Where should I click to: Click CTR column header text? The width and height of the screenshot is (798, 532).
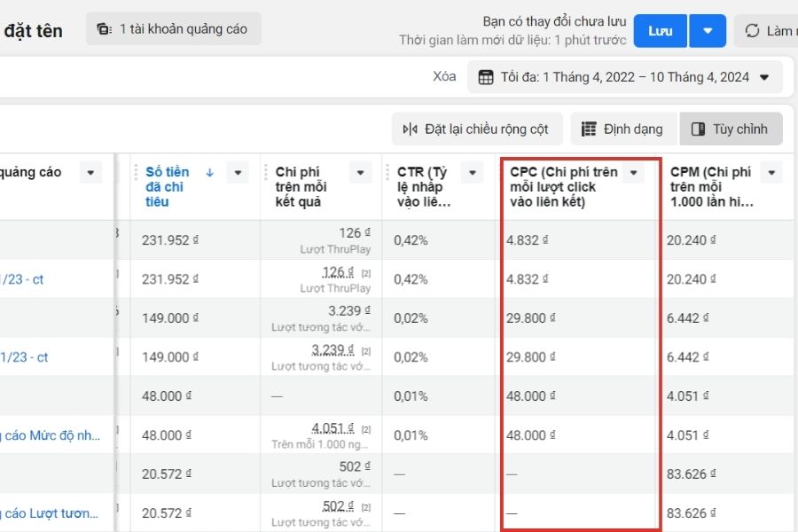coord(424,187)
